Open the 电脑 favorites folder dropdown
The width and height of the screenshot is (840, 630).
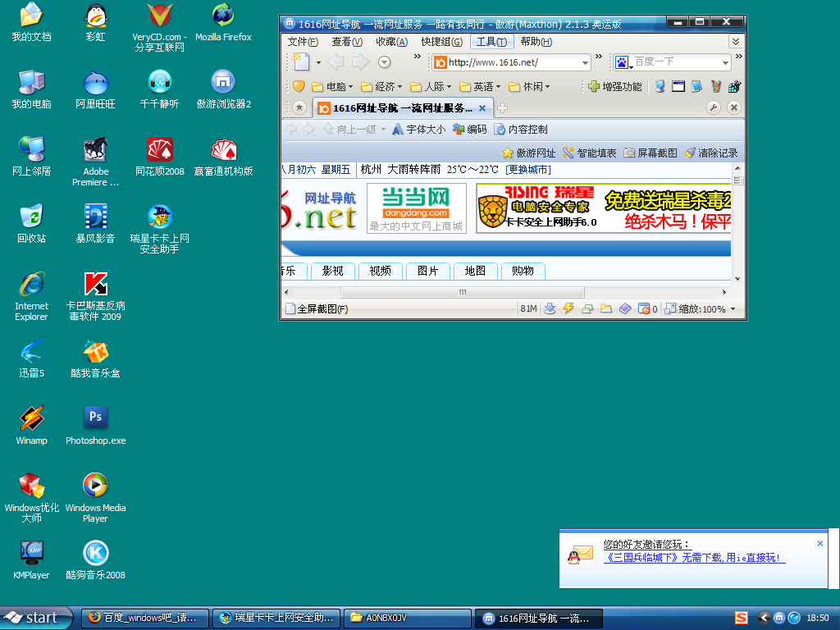tap(333, 86)
